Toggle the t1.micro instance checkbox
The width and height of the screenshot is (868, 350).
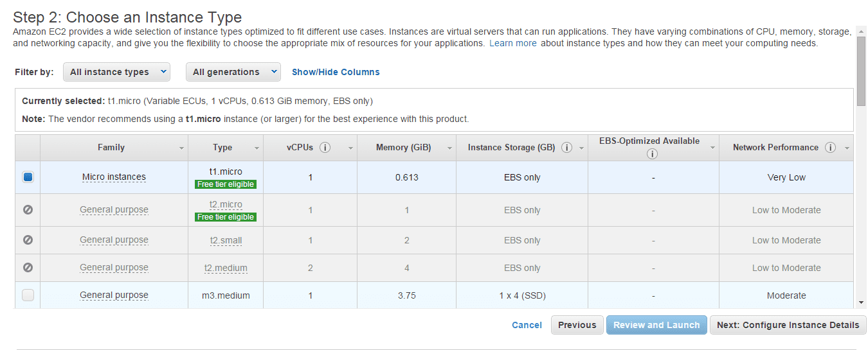28,177
